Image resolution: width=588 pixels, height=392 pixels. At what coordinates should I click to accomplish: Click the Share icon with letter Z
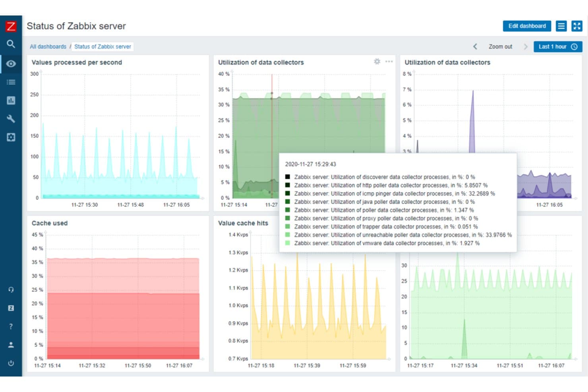click(11, 308)
